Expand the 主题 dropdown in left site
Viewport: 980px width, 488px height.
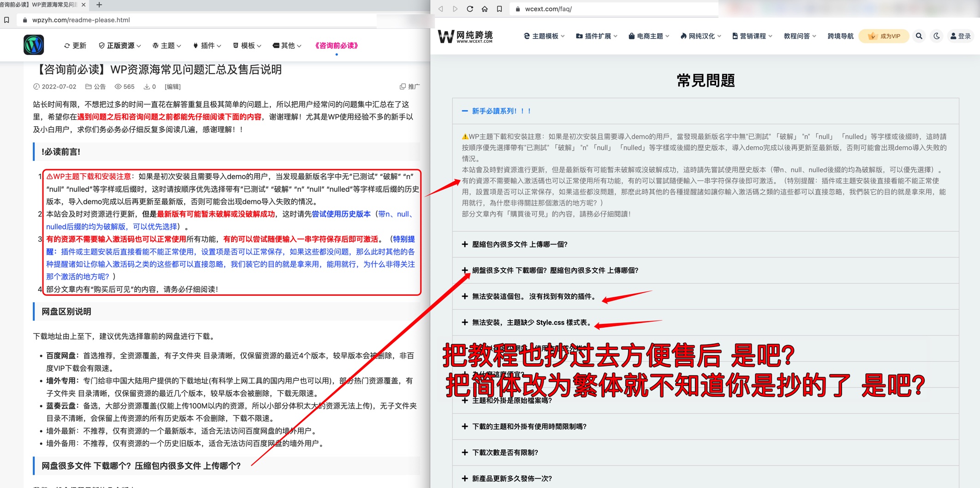[167, 46]
